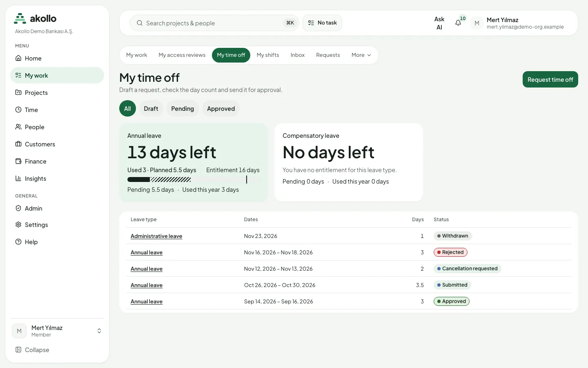Filter requests by All
Viewport: 588px width, 368px height.
(x=127, y=108)
